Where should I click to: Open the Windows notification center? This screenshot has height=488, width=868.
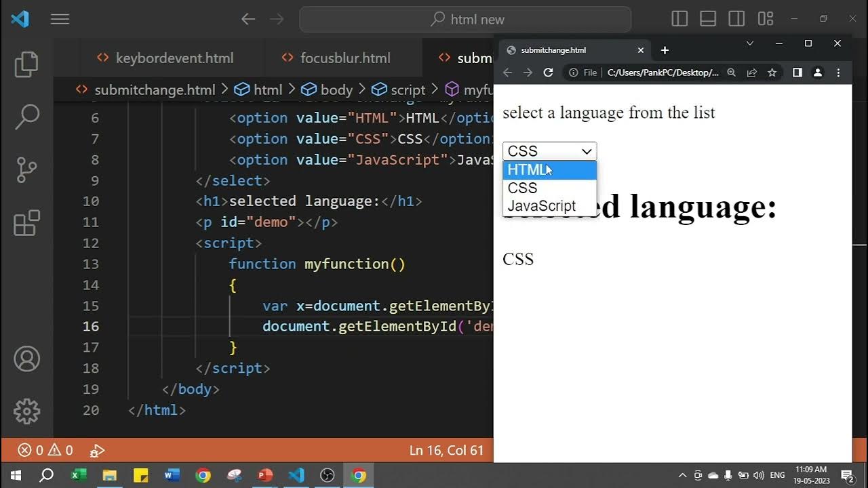click(846, 475)
